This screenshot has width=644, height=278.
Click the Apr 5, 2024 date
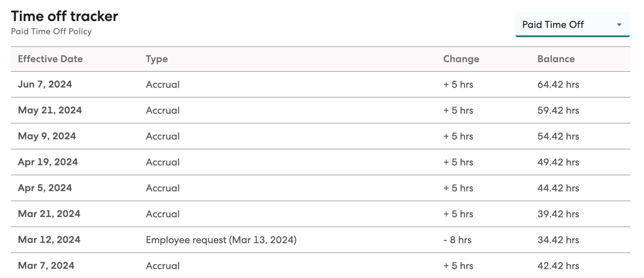pyautogui.click(x=45, y=188)
